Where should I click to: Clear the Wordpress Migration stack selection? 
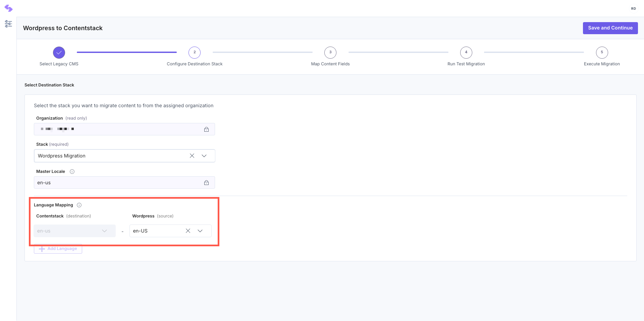coord(192,156)
